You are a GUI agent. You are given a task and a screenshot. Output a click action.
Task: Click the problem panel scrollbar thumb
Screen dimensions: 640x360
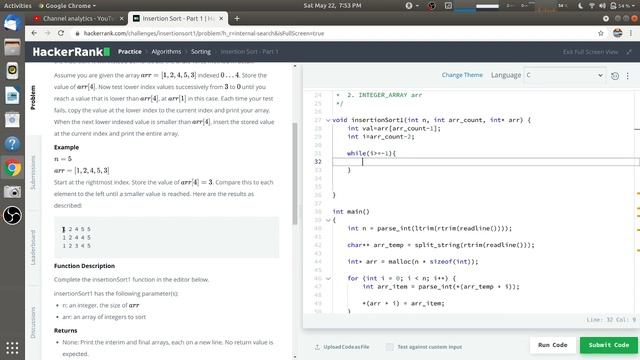pos(295,173)
